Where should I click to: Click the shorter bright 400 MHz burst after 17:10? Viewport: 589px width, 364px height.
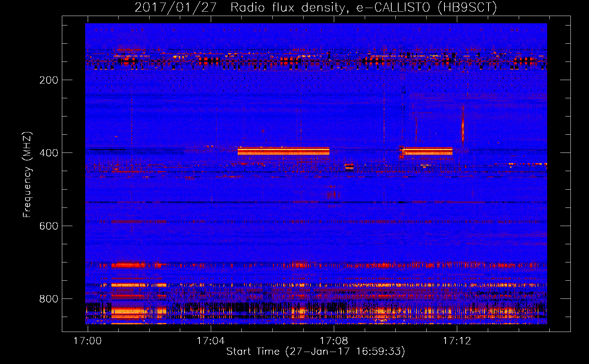(x=428, y=151)
